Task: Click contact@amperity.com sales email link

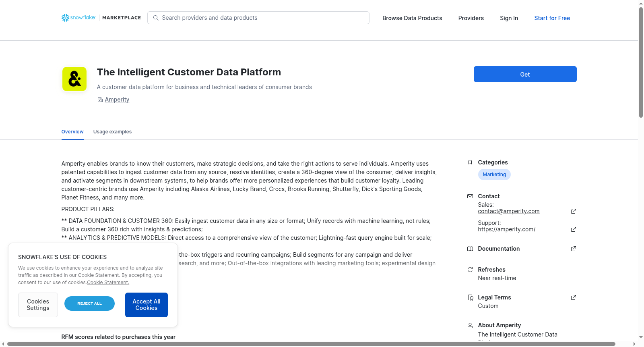Action: (509, 211)
